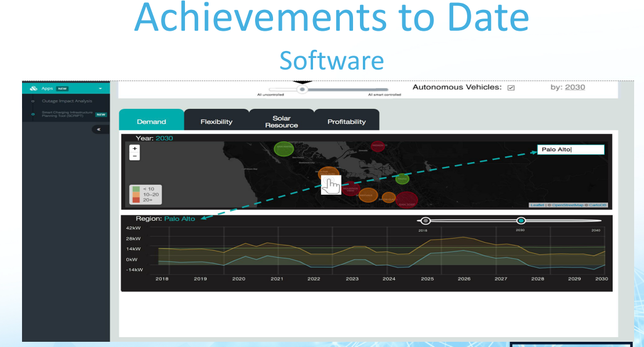
Task: Click the San Mateo green circle marker
Action: pyautogui.click(x=283, y=148)
